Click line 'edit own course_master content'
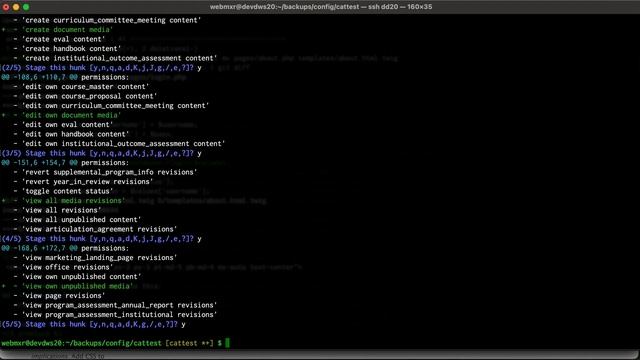The image size is (640, 360). [81, 87]
